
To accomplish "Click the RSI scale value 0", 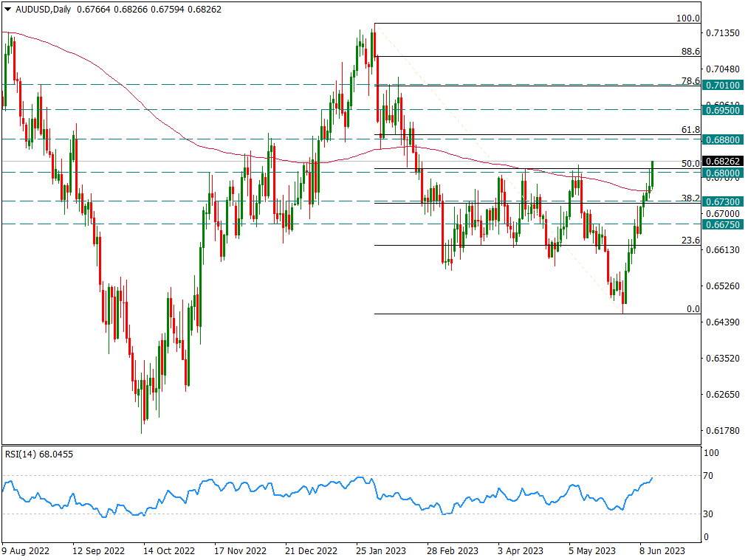I will click(706, 536).
